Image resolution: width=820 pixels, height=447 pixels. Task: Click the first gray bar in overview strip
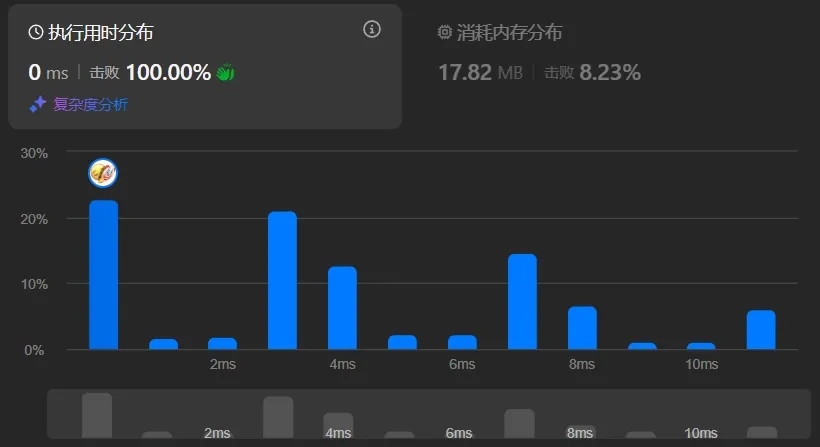(97, 415)
